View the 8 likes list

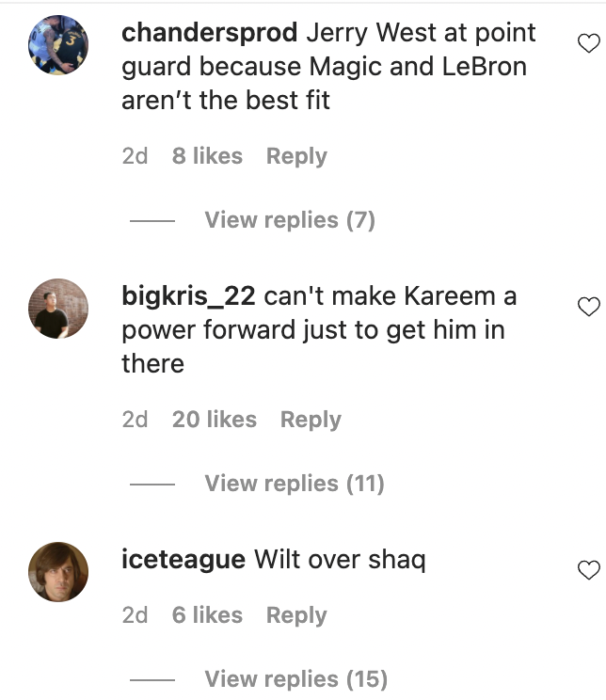tap(207, 156)
